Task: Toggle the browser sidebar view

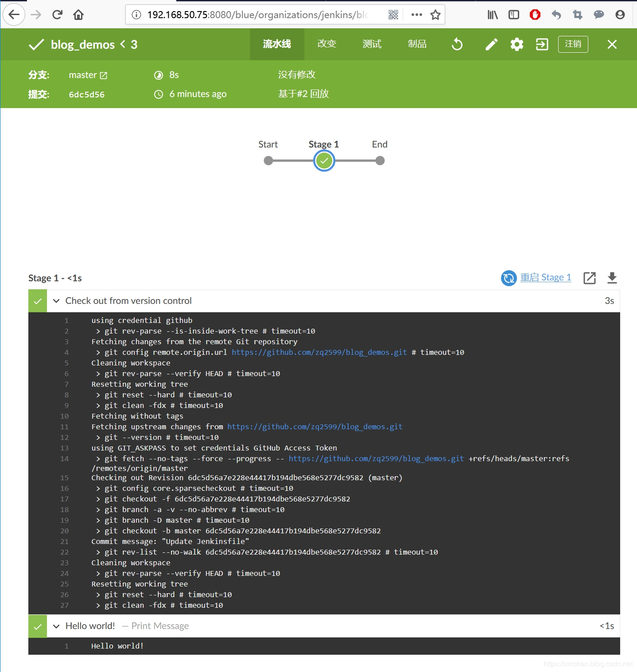Action: coord(514,15)
